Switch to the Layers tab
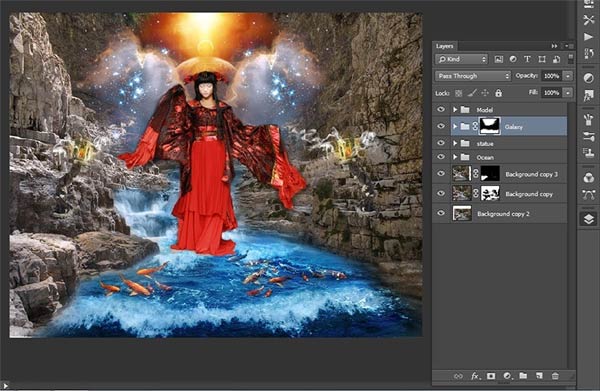600x391 pixels. click(445, 46)
